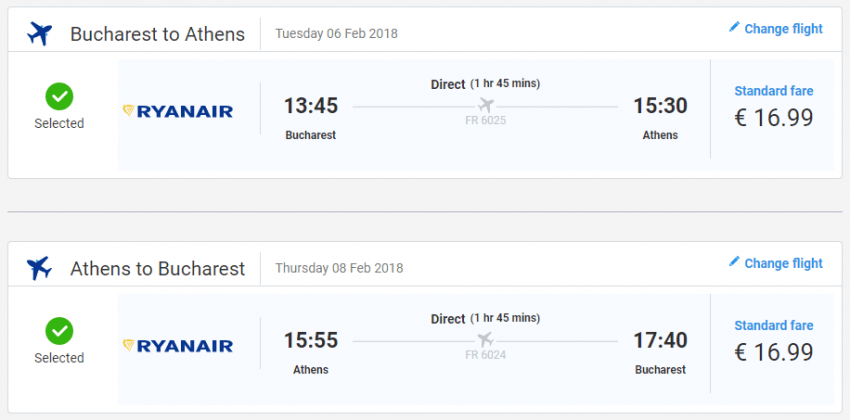Click the Bucharest to Athens heading

click(x=157, y=34)
